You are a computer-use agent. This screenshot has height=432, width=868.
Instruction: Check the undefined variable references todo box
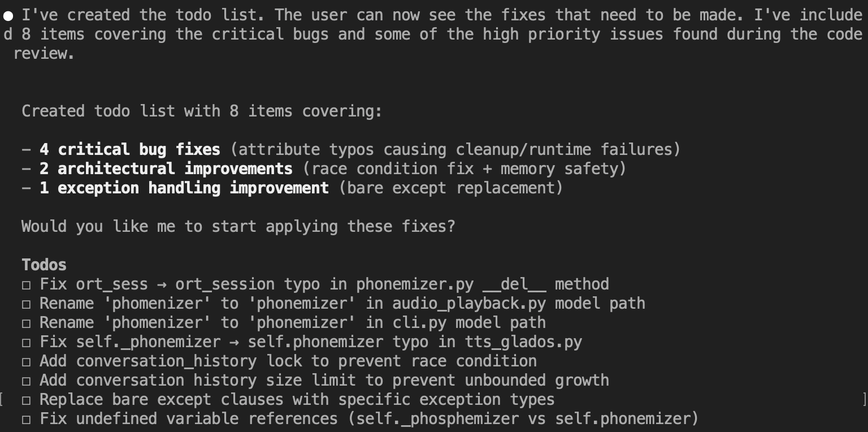tap(26, 419)
